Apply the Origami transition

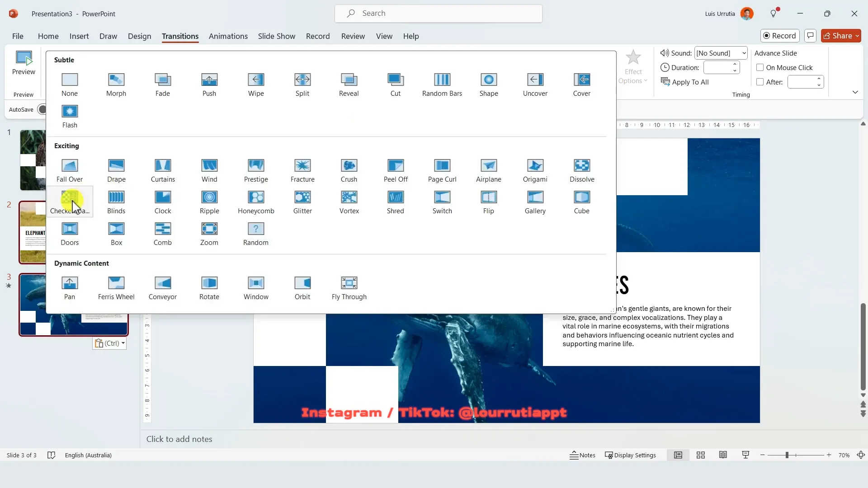(x=535, y=170)
